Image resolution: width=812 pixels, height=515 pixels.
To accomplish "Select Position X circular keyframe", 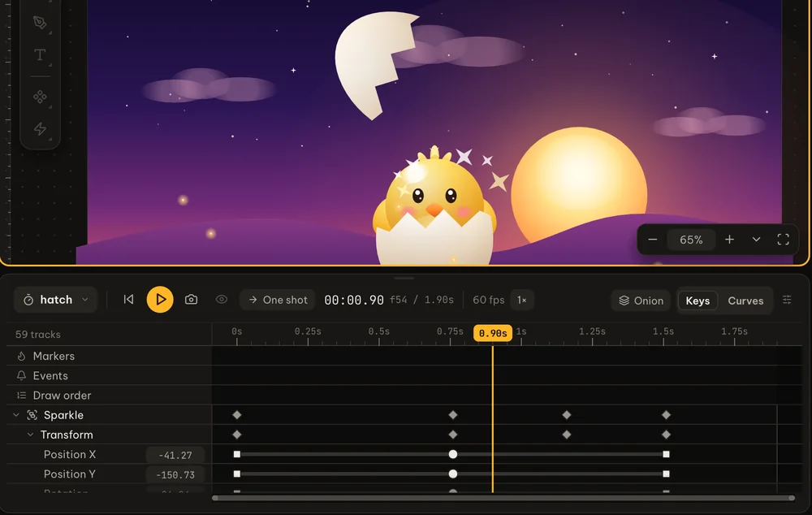I will (x=453, y=454).
